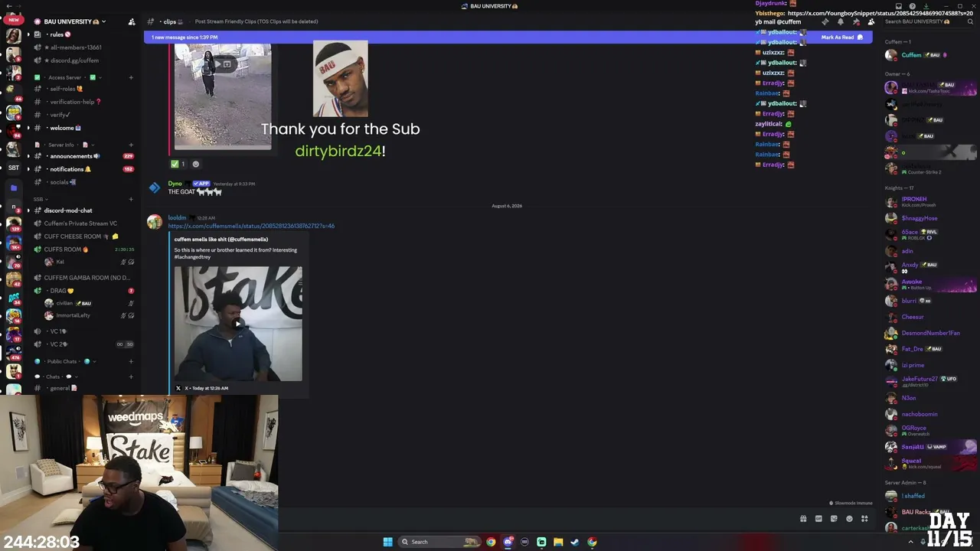The width and height of the screenshot is (980, 551).
Task: Join Cuffem's Private Stream VC voice channel
Action: point(82,223)
